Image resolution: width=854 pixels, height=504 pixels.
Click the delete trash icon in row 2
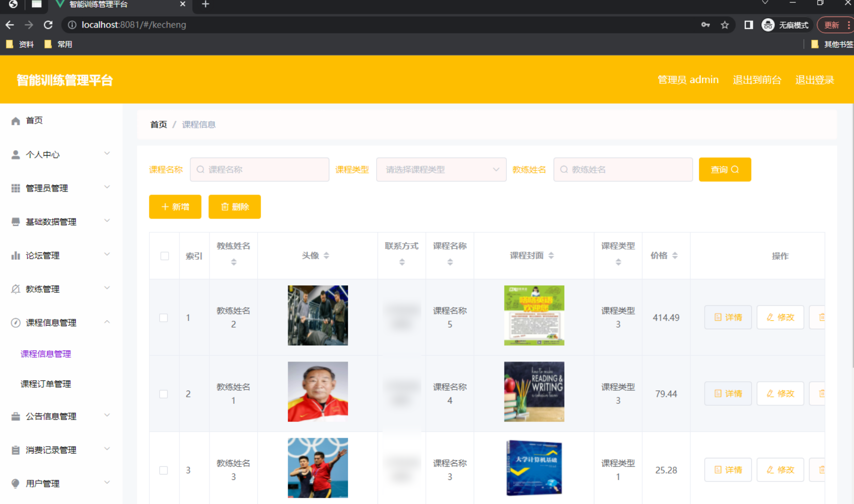pos(821,393)
